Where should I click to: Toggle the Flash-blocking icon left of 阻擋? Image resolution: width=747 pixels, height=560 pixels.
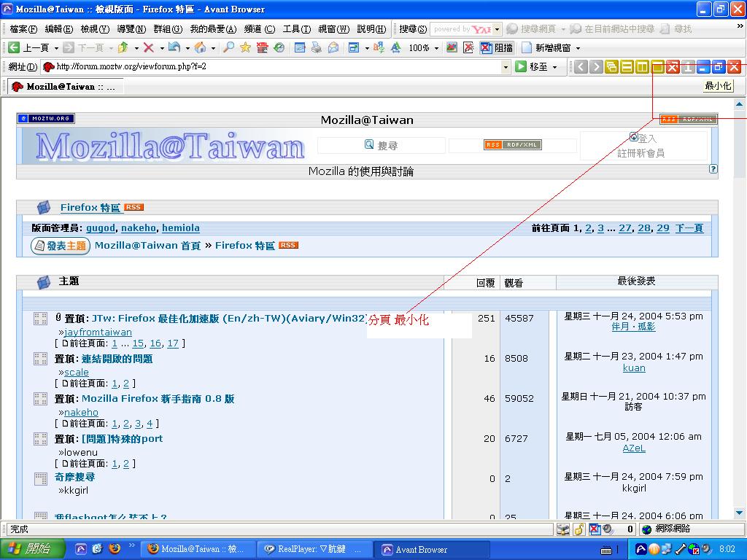click(468, 47)
